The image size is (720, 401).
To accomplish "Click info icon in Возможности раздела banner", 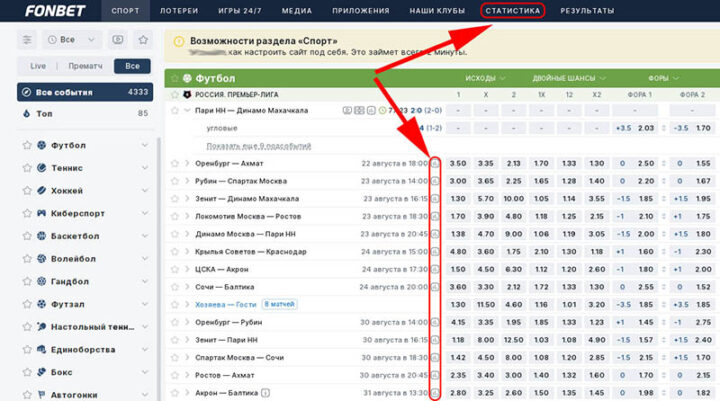I will click(x=179, y=42).
